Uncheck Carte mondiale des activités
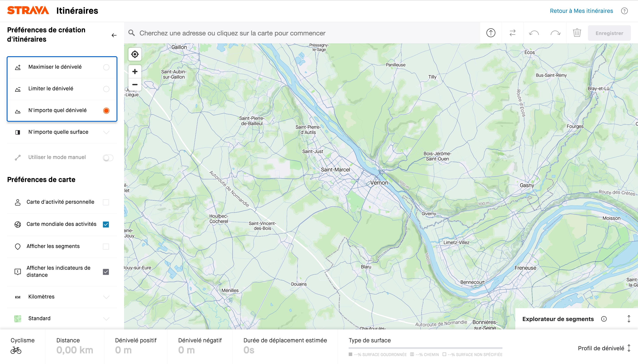 (106, 224)
